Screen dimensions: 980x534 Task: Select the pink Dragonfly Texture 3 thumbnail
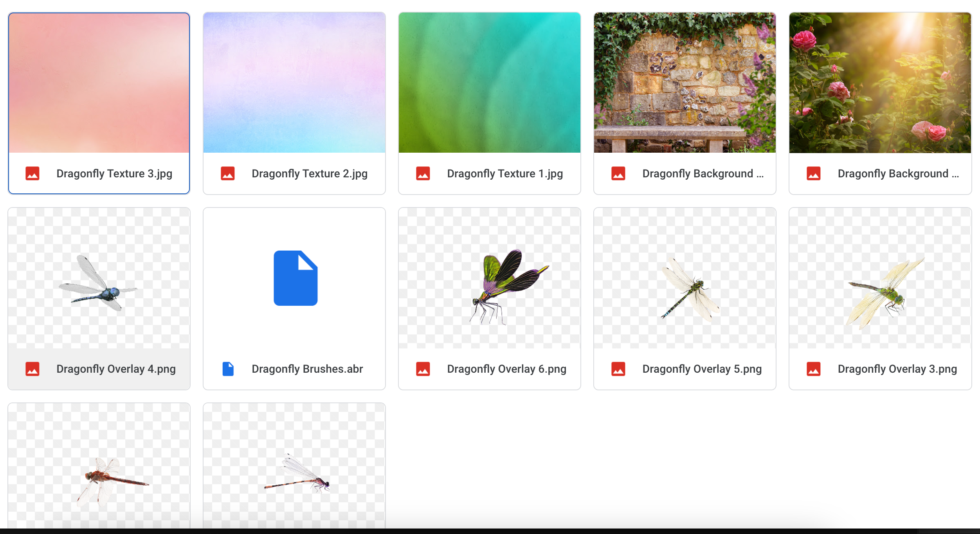(99, 83)
